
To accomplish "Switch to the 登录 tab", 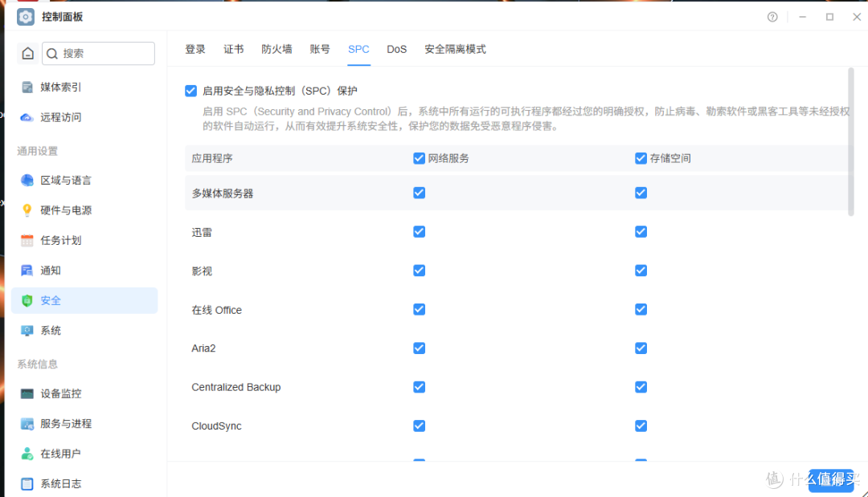I will click(194, 49).
